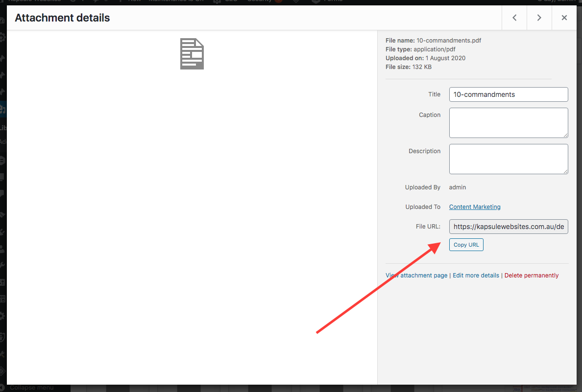Select the File URL text field
582x392 pixels.
(x=508, y=226)
